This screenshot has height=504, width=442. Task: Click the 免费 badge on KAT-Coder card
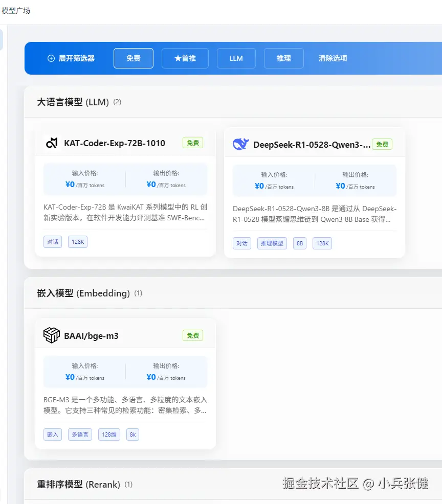[193, 143]
